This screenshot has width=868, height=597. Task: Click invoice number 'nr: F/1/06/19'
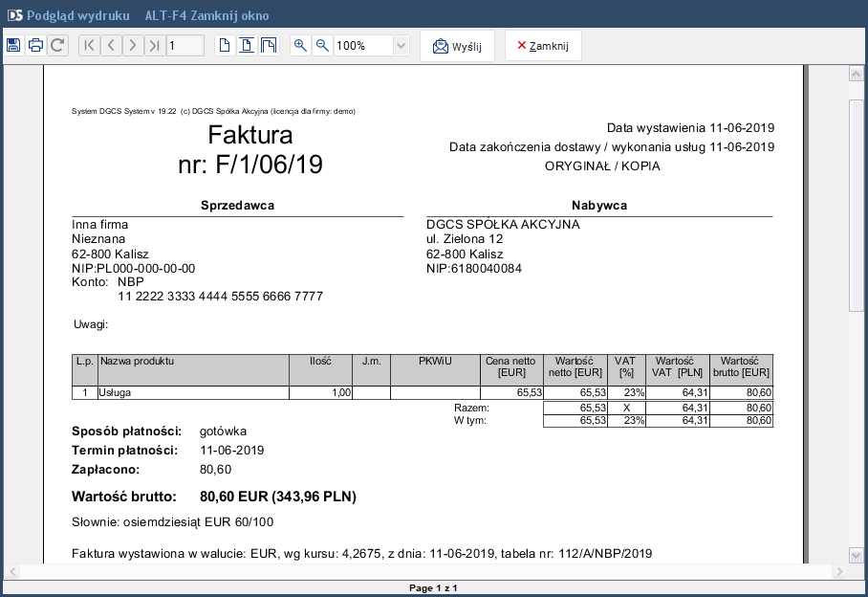[x=250, y=165]
